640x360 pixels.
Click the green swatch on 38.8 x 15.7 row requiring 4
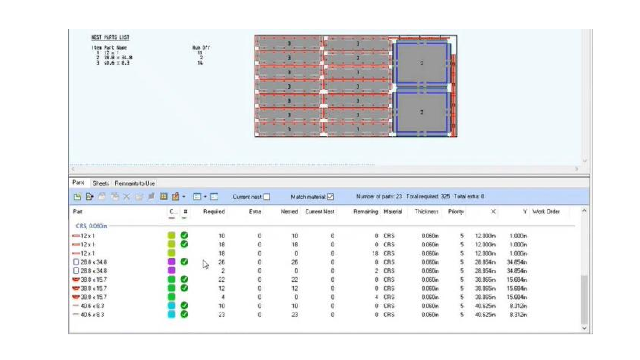pyautogui.click(x=171, y=297)
